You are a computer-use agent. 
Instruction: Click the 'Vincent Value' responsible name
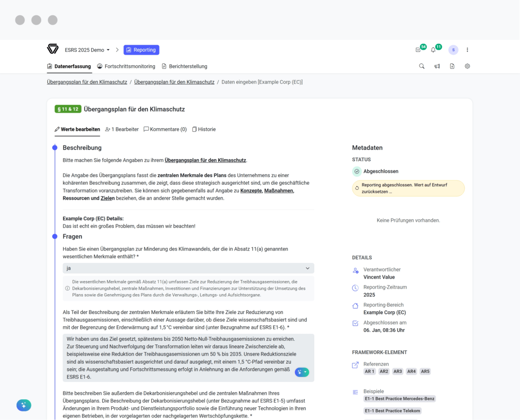pos(379,277)
